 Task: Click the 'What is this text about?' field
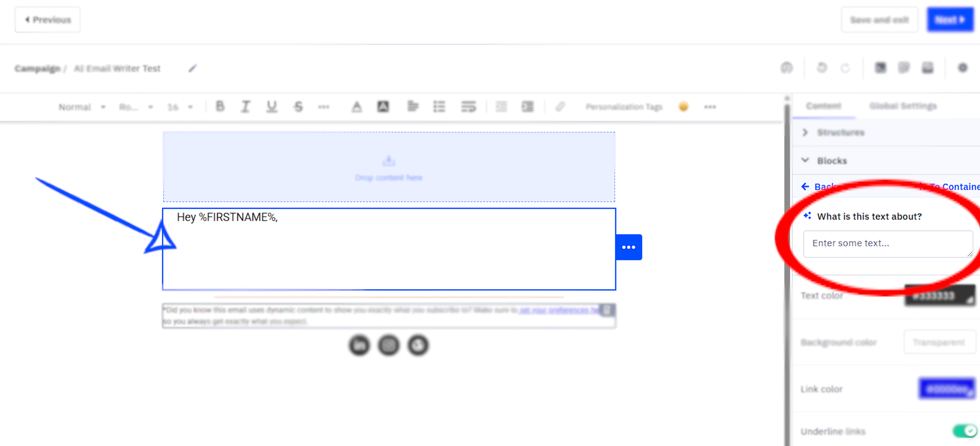[887, 244]
